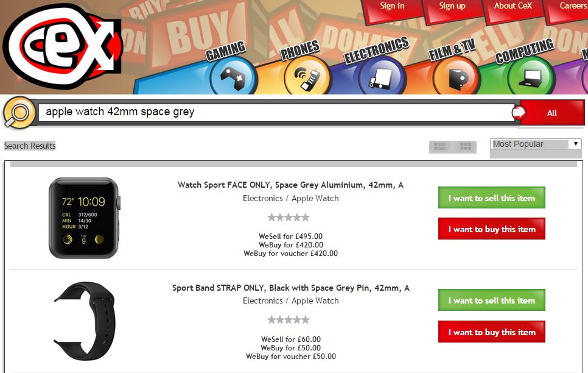Click sell button for Watch Sport FACE ONLY
Screen dimensions: 588x373
click(x=492, y=197)
